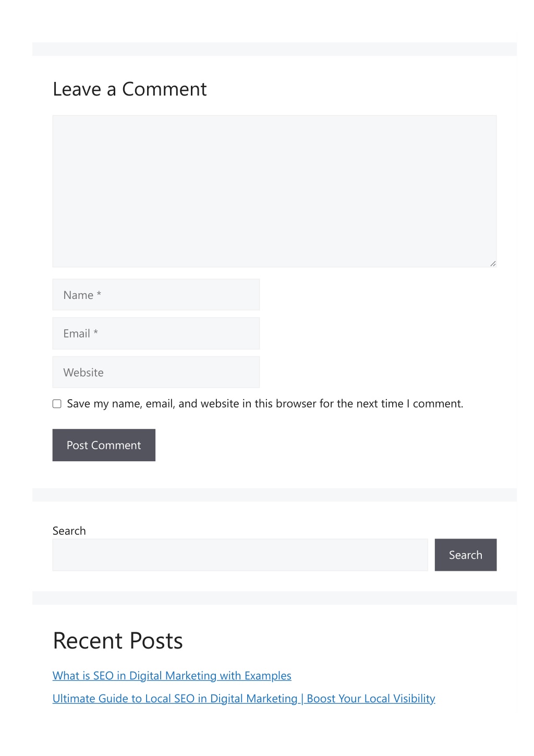Screen dimensions: 534x756
Task: Tick the save my name checkbox
Action: (x=57, y=404)
